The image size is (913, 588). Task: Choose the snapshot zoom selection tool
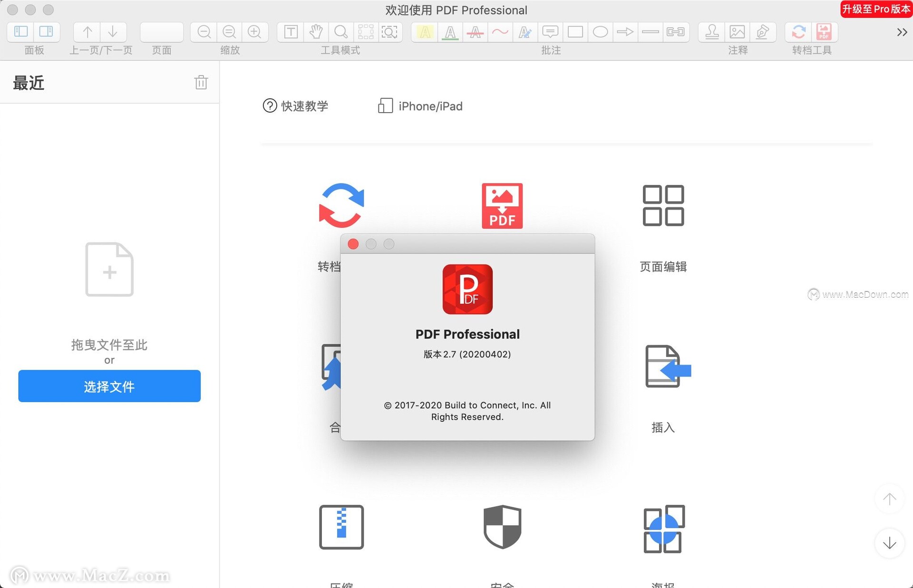pyautogui.click(x=390, y=32)
